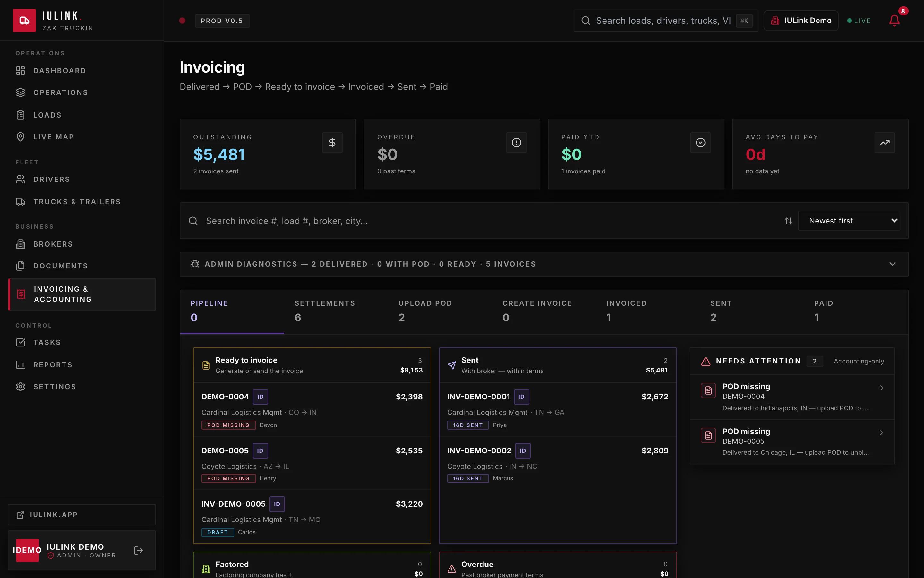Click the Outstanding dollar sign icon
The width and height of the screenshot is (924, 578).
coord(332,143)
